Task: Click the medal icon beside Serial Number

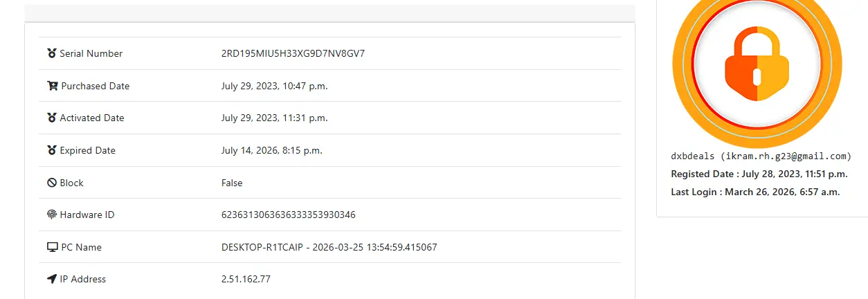Action: coord(52,53)
